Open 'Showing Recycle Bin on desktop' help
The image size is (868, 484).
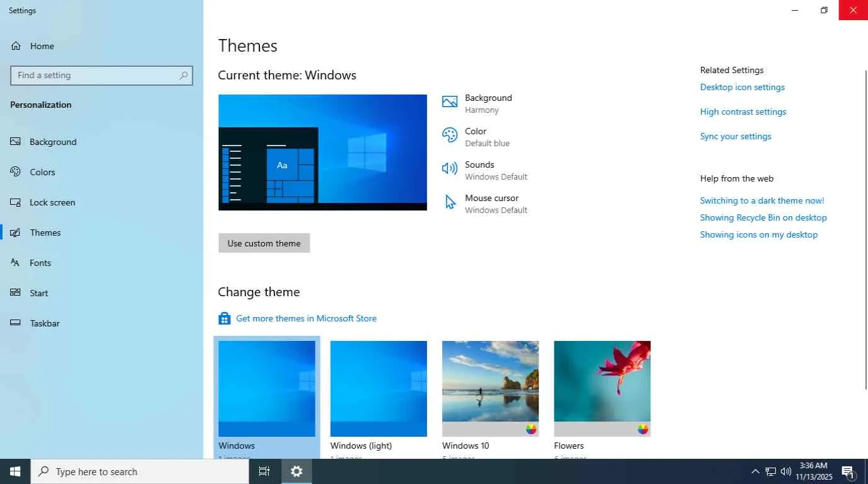763,217
